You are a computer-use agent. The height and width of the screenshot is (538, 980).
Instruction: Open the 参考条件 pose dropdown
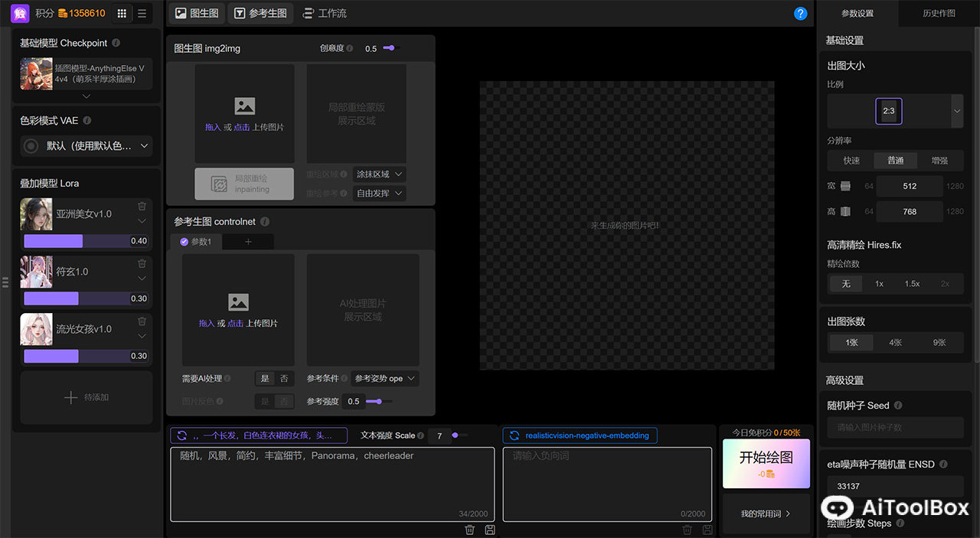[x=385, y=378]
